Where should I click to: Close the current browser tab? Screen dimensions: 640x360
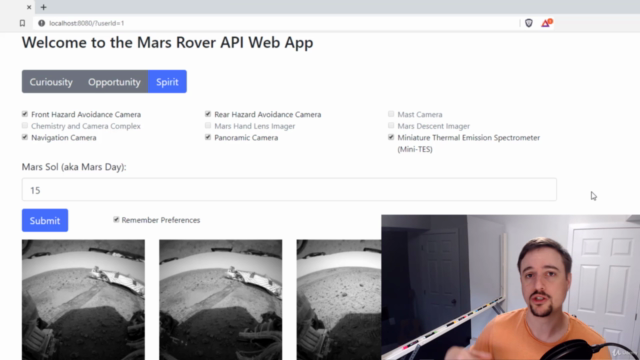(29, 7)
